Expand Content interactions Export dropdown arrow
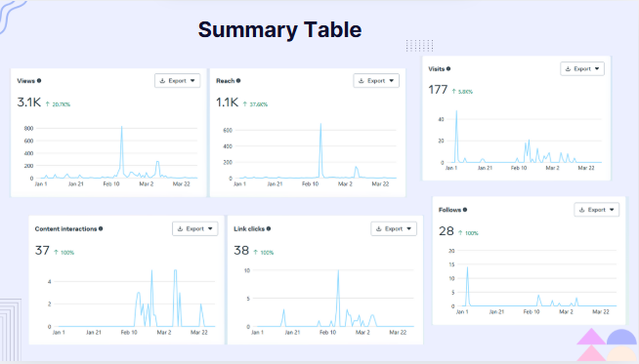 (210, 228)
